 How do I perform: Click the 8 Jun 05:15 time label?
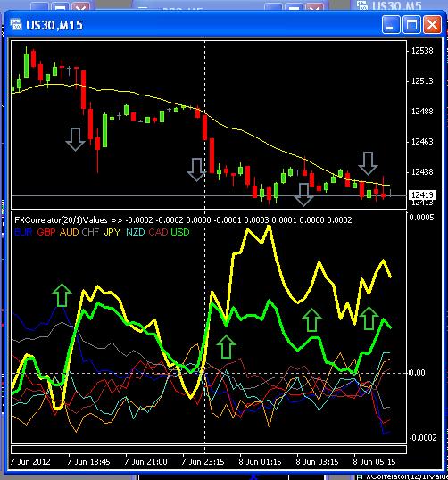[x=374, y=461]
